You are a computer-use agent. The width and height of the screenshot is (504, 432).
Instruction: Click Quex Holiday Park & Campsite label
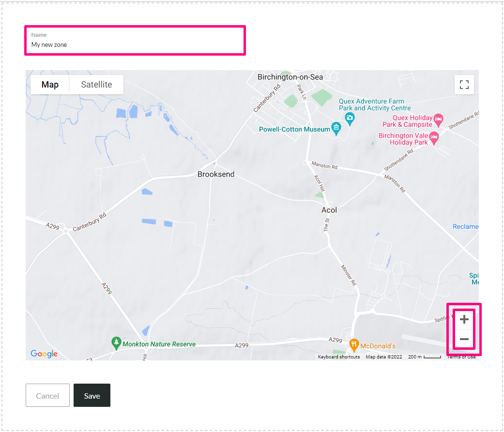pyautogui.click(x=407, y=121)
